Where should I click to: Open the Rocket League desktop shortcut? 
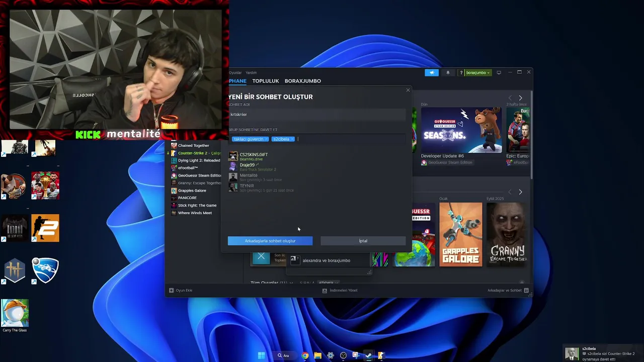pos(45,270)
